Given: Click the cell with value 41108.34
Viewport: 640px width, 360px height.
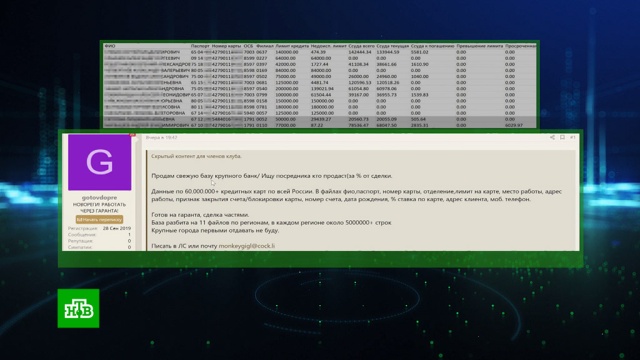Looking at the screenshot, I should (359, 64).
